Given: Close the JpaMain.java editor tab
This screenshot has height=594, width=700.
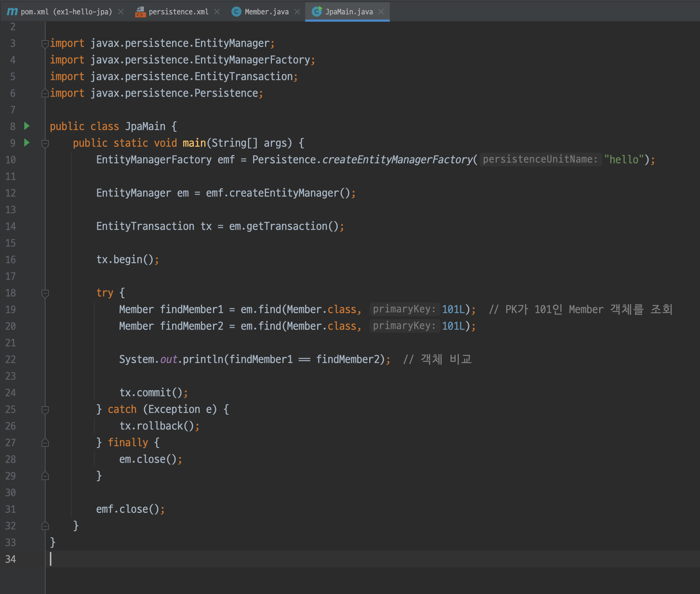Looking at the screenshot, I should [381, 12].
